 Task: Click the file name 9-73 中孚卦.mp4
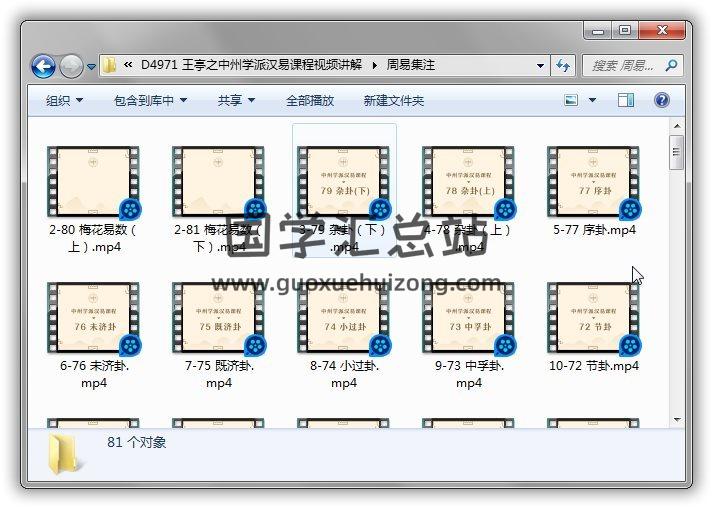[469, 374]
